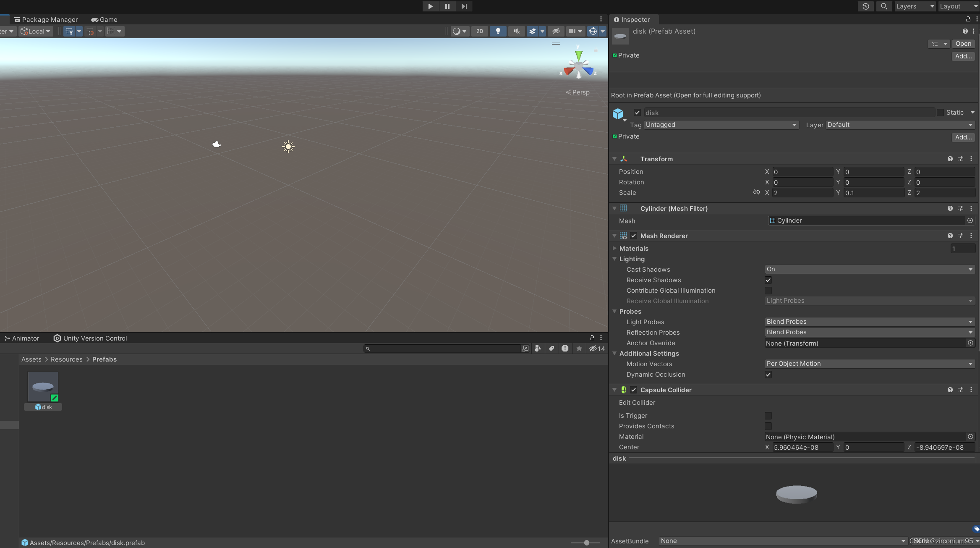Click the Project view zoom slider
Viewport: 980px width, 548px height.
pos(586,543)
